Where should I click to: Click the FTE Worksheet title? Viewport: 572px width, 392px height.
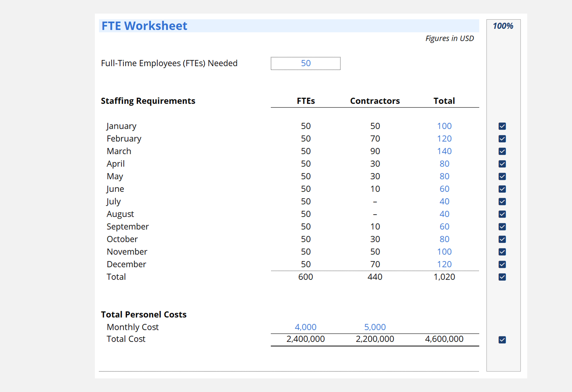tap(144, 26)
